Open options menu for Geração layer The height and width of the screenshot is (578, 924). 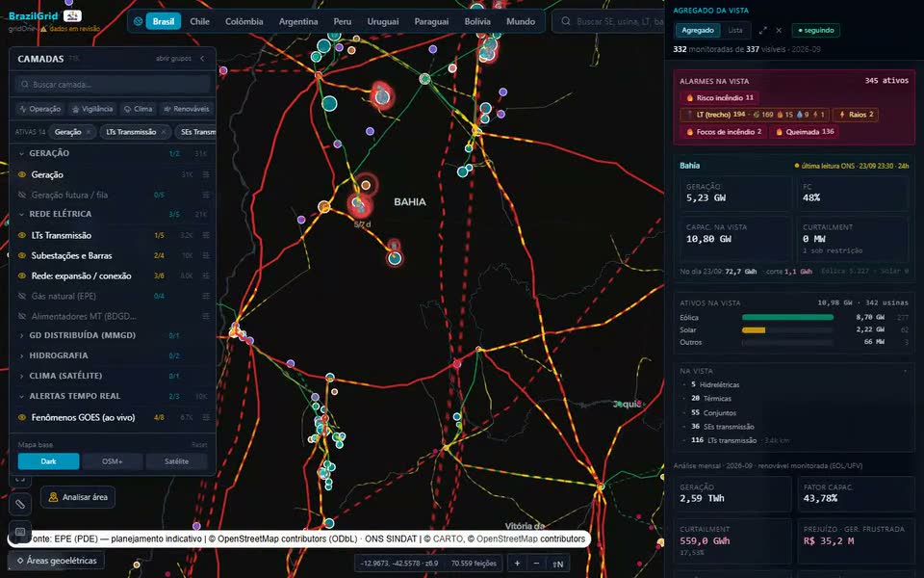[206, 174]
